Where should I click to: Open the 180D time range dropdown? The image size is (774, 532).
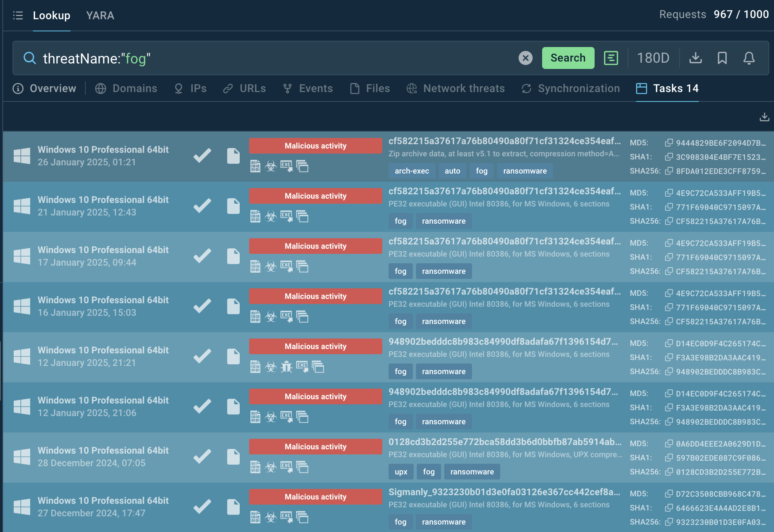coord(653,58)
